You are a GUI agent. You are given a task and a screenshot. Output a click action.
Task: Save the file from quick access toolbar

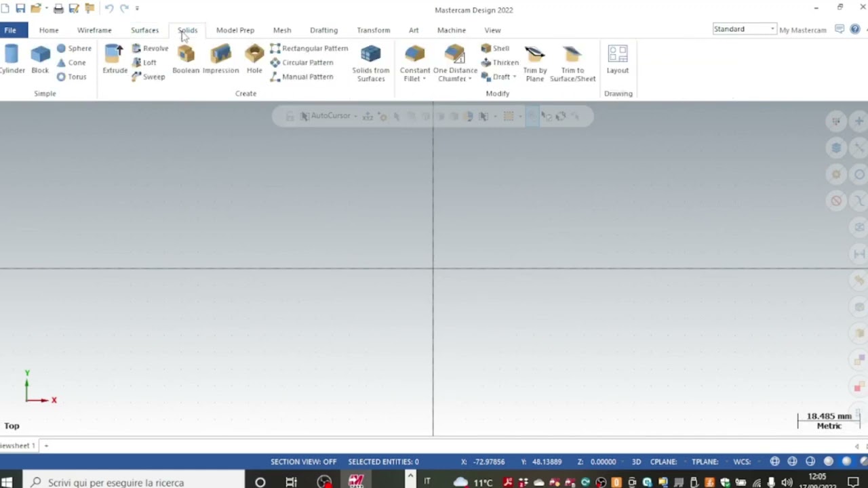click(x=20, y=8)
